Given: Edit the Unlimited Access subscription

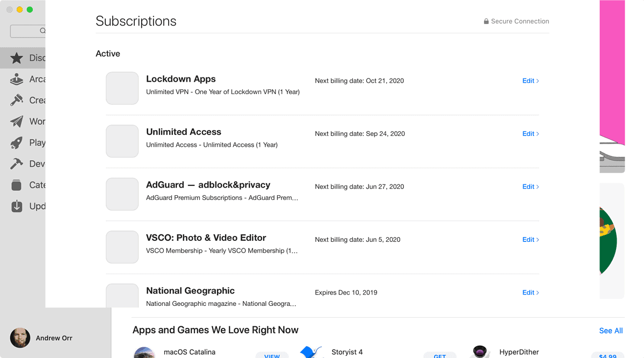Looking at the screenshot, I should pyautogui.click(x=530, y=134).
